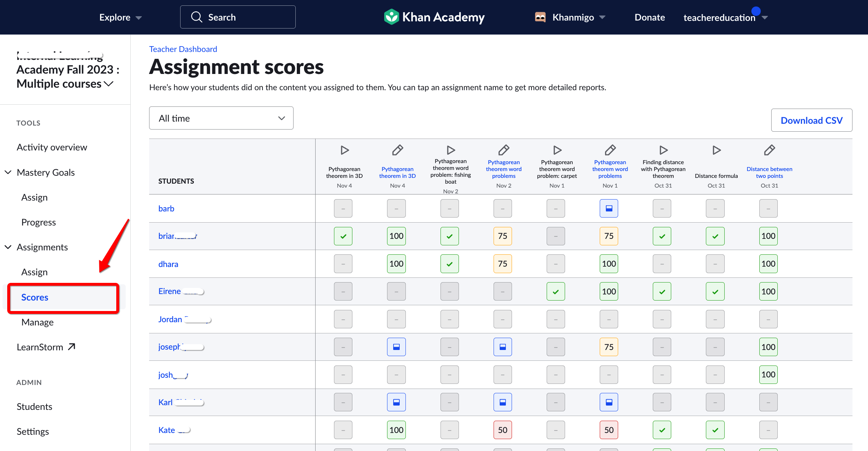Open the All time filter dropdown
The width and height of the screenshot is (868, 451).
pyautogui.click(x=221, y=118)
